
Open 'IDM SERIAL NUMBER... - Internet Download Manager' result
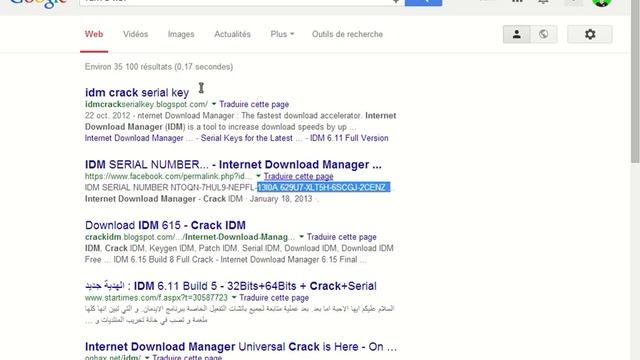pos(233,165)
